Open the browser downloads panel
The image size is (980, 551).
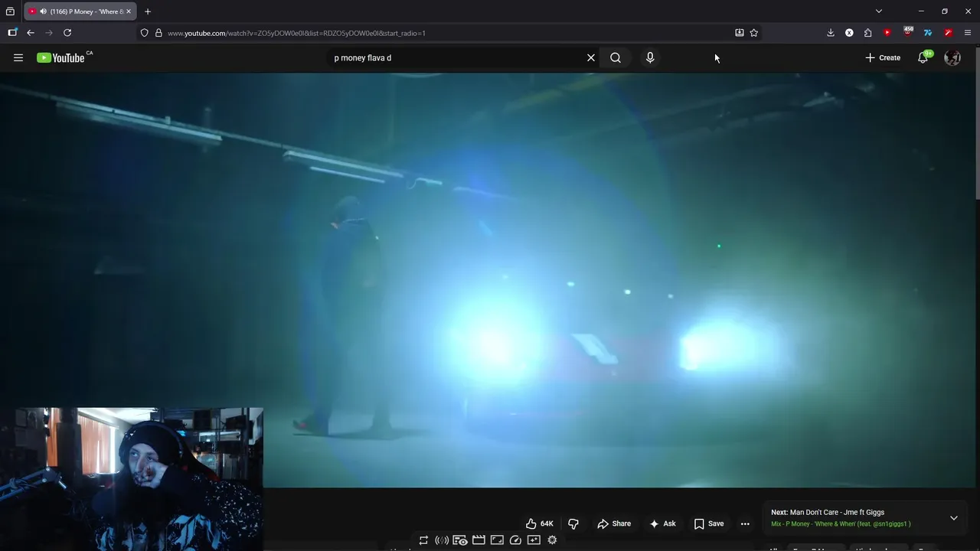[x=831, y=33]
